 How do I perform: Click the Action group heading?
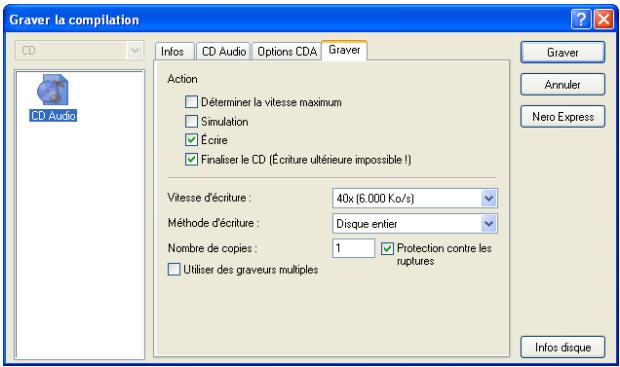coord(182,79)
